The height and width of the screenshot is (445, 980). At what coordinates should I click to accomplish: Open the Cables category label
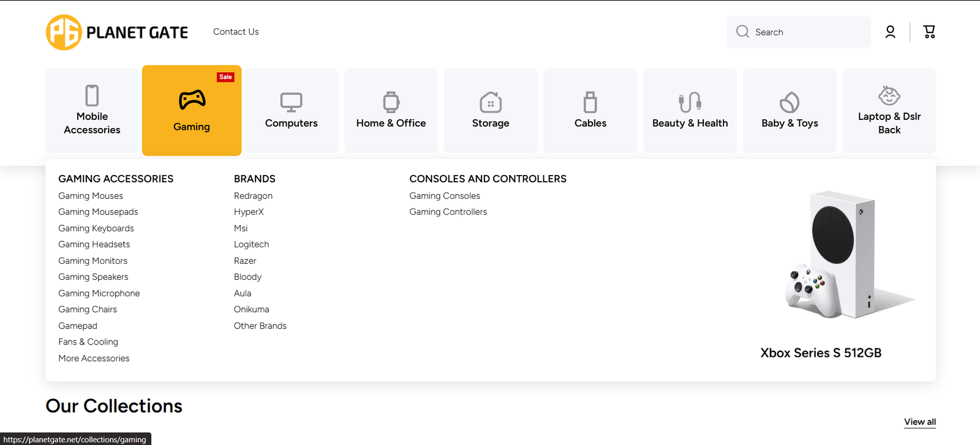pyautogui.click(x=590, y=123)
